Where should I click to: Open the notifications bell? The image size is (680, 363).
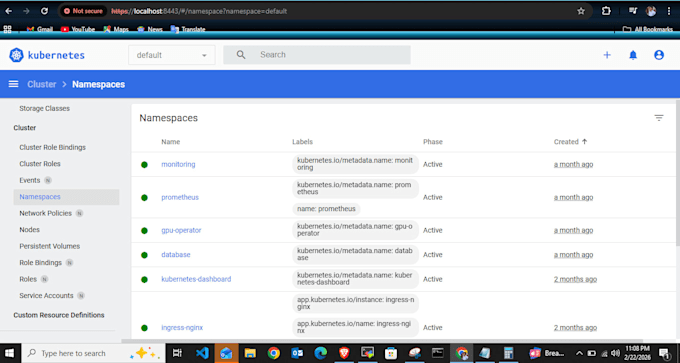[x=633, y=55]
